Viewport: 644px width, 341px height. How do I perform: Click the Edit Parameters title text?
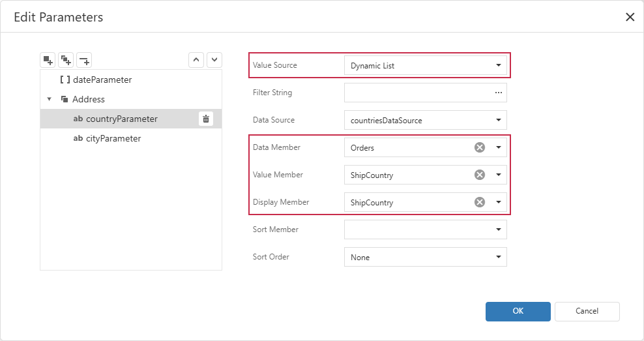point(58,17)
